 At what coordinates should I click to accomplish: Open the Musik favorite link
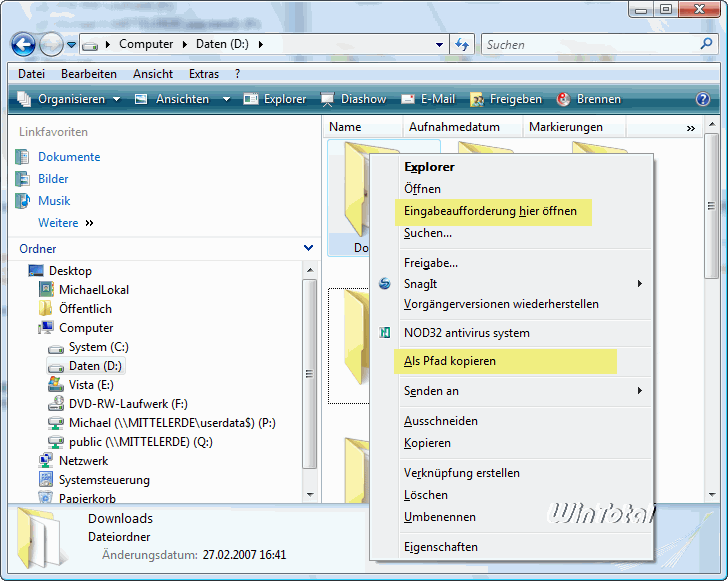[x=54, y=201]
